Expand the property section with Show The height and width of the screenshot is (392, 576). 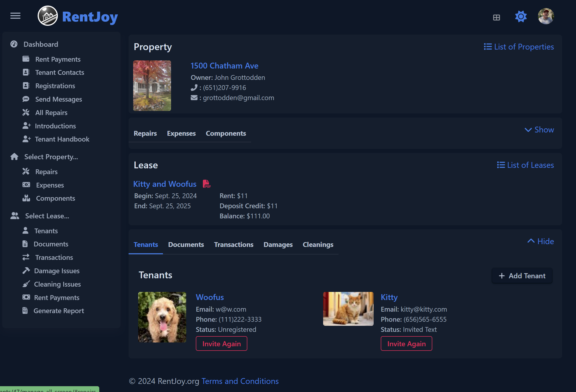coord(539,130)
